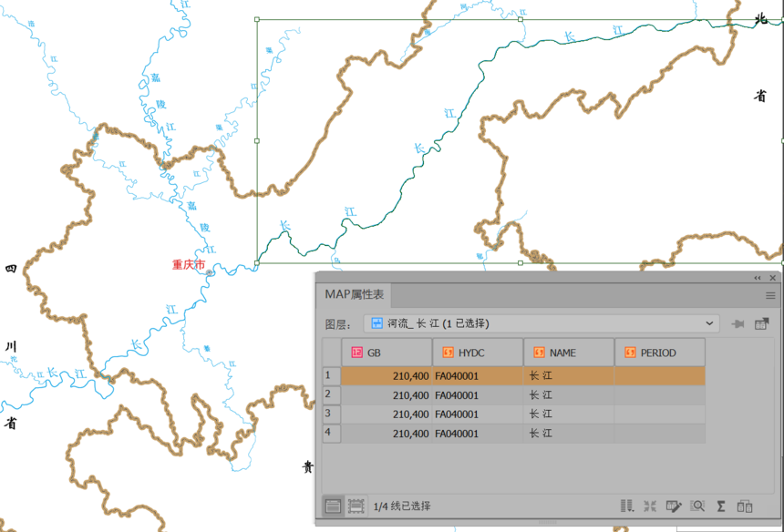Click the river layer icon in the dropdown
The image size is (784, 532).
(377, 323)
